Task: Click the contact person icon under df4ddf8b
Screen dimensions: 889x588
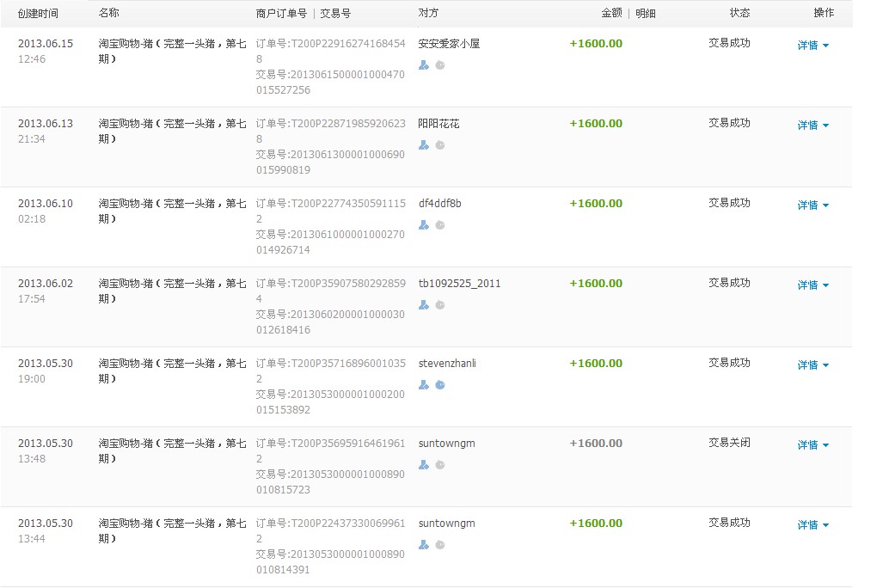Action: pos(423,225)
